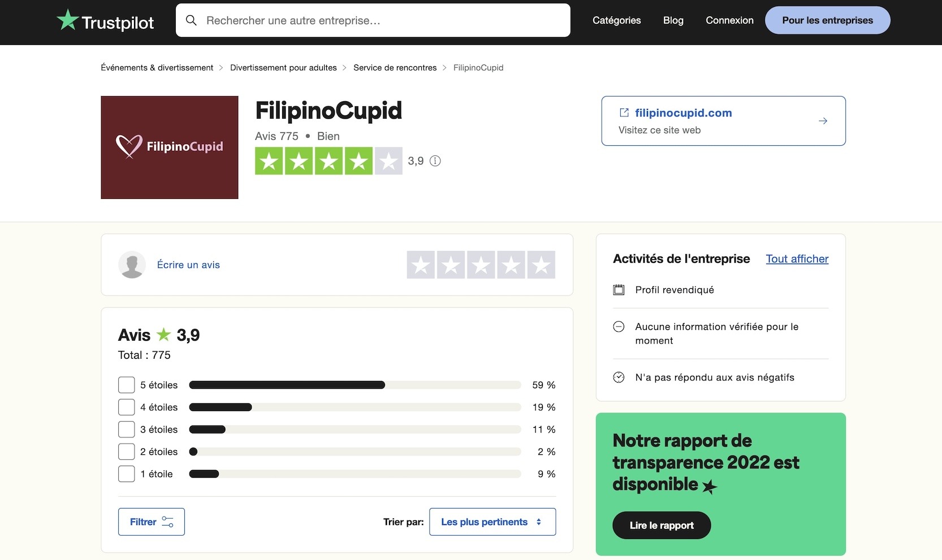Click the calendar icon next to Profil revendiqué

pos(619,289)
